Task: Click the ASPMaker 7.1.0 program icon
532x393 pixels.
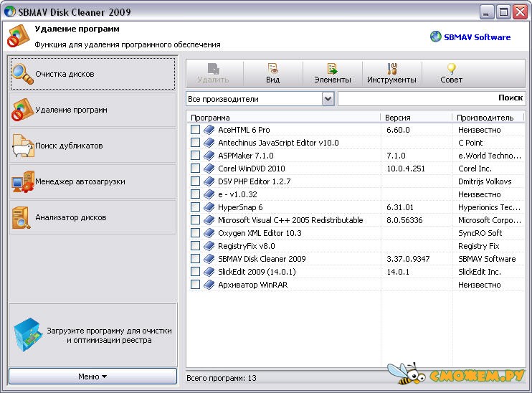Action: pos(209,156)
